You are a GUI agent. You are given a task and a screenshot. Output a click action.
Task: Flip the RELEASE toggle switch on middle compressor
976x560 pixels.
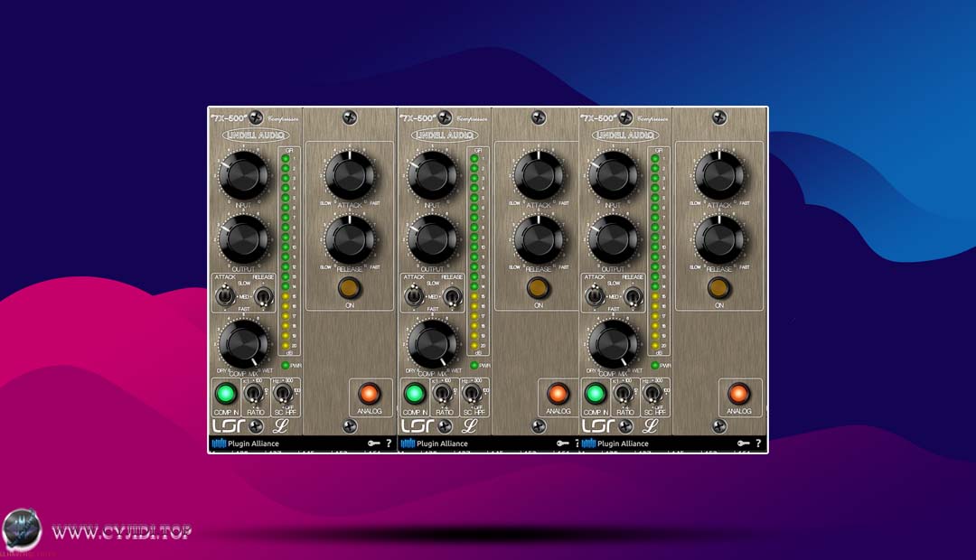pos(453,296)
